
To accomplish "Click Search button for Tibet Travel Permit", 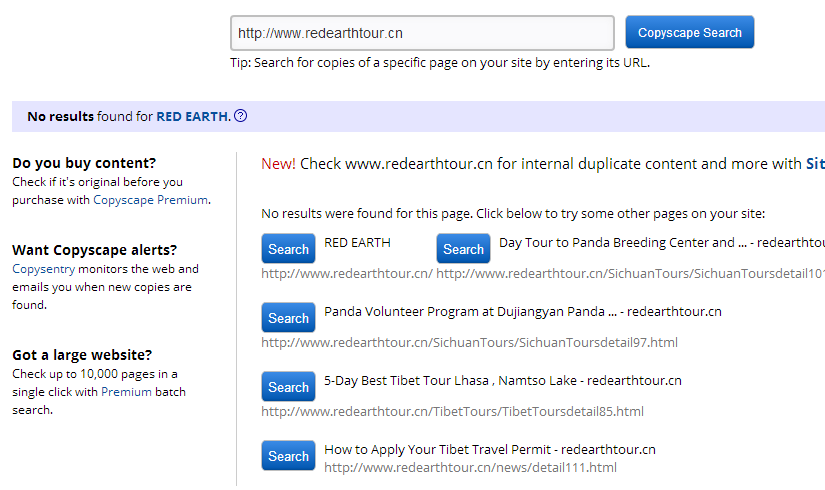I will coord(288,455).
